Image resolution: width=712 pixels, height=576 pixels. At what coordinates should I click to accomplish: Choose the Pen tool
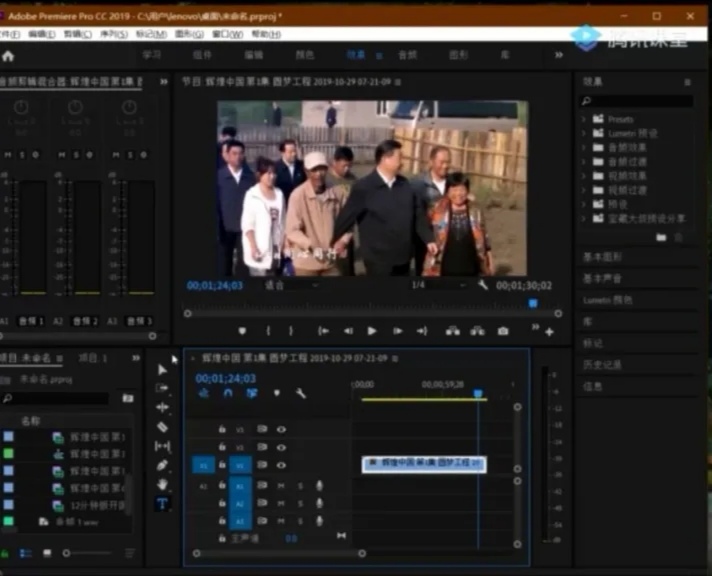click(x=163, y=465)
